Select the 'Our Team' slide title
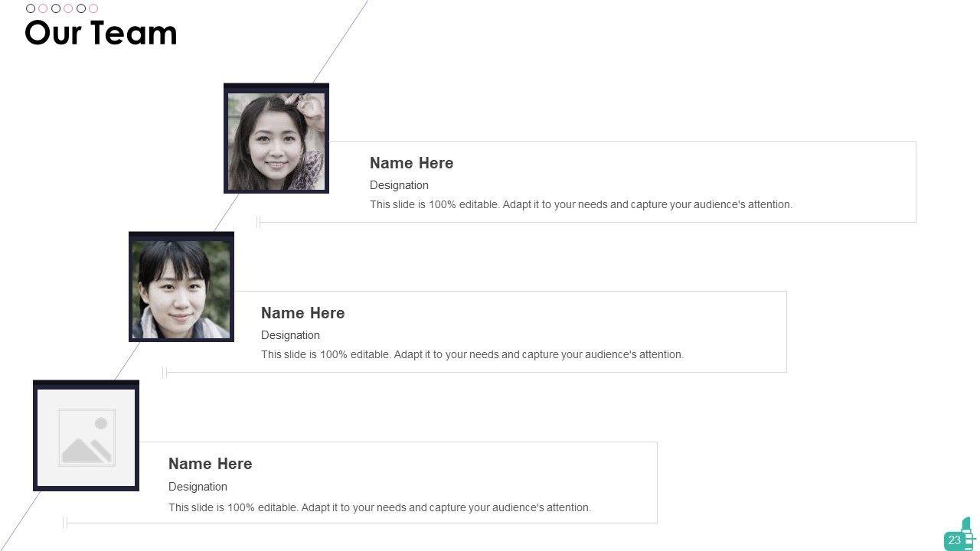This screenshot has width=980, height=551. [x=101, y=34]
